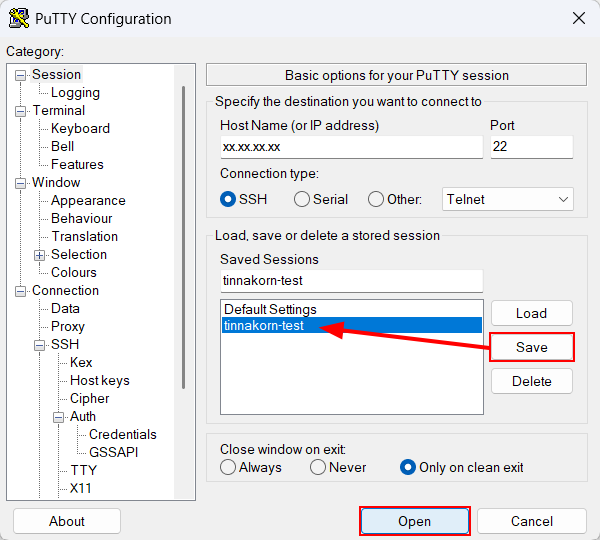The height and width of the screenshot is (540, 600).
Task: Open the Telnet protocol dropdown
Action: click(508, 199)
